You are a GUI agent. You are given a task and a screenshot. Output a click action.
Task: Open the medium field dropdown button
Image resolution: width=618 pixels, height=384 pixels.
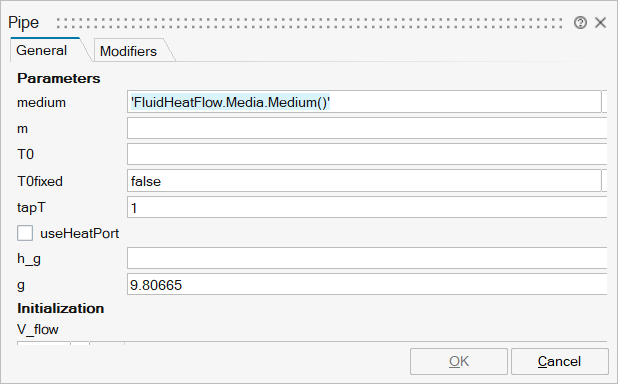605,102
